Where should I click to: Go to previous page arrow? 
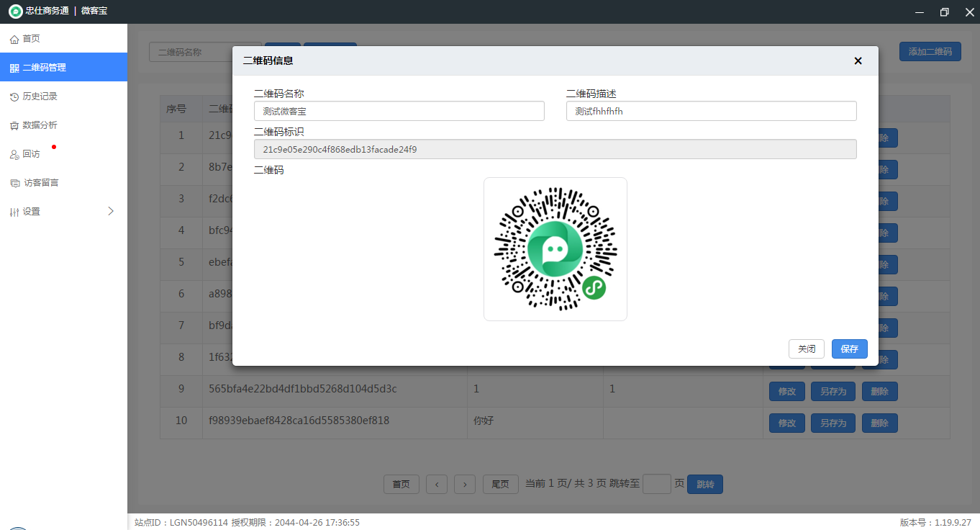coord(437,485)
